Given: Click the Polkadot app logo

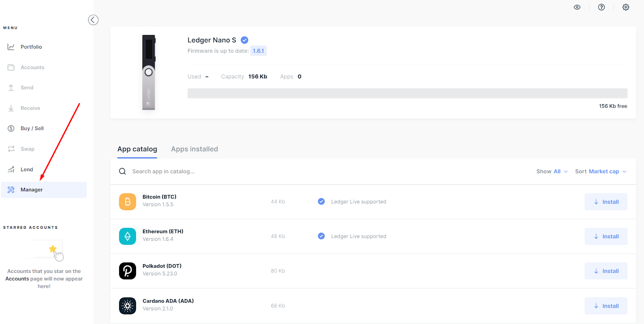Looking at the screenshot, I should [x=128, y=271].
